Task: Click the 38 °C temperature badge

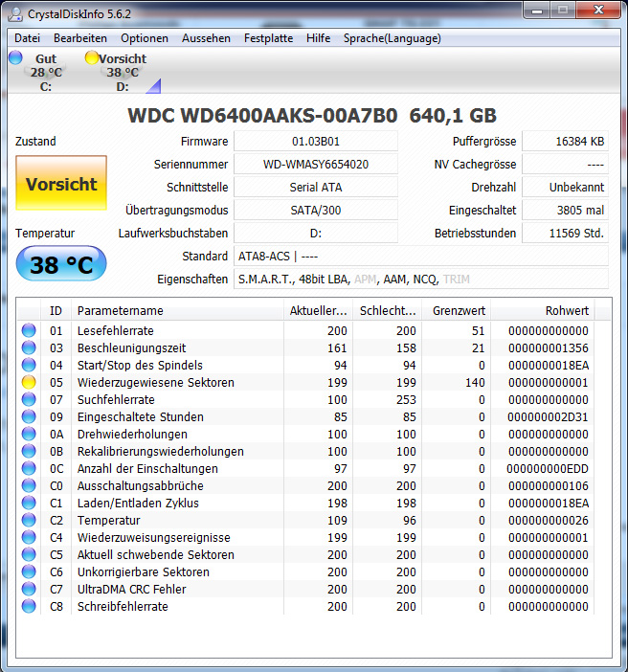Action: pyautogui.click(x=61, y=263)
